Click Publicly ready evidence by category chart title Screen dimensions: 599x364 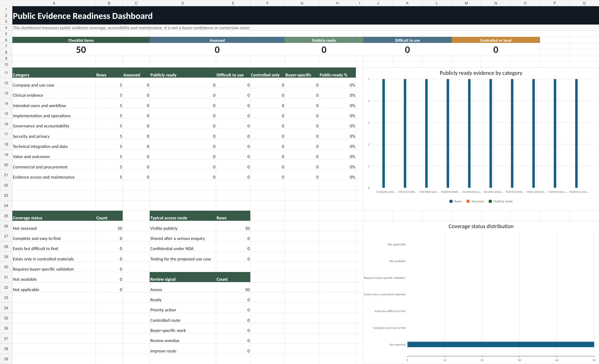tap(481, 73)
